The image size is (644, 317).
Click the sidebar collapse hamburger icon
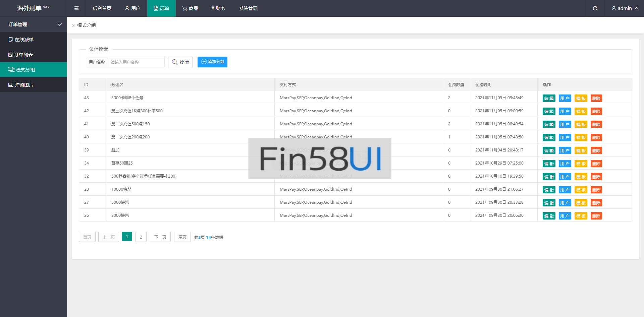(76, 8)
